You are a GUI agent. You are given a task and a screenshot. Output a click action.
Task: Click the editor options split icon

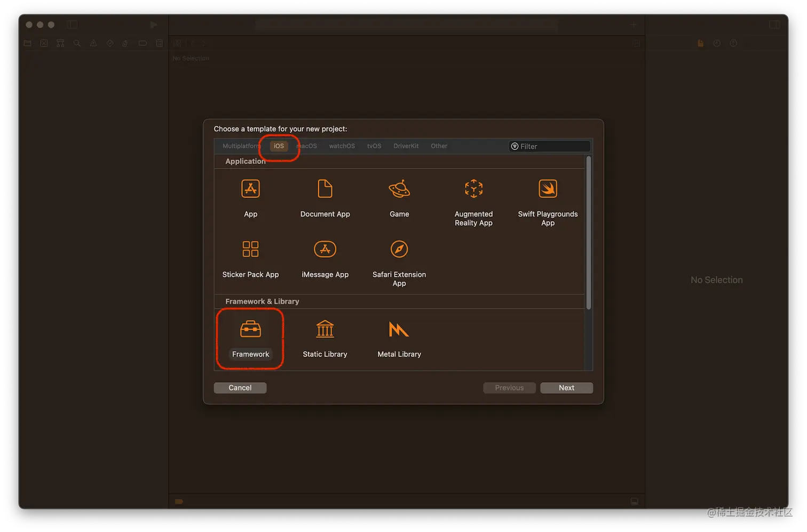click(x=636, y=43)
